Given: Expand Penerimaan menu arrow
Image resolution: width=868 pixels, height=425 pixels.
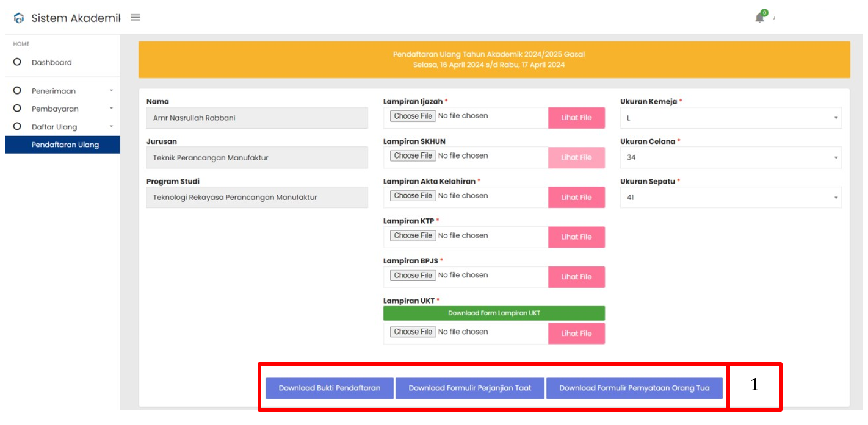Looking at the screenshot, I should pos(111,91).
